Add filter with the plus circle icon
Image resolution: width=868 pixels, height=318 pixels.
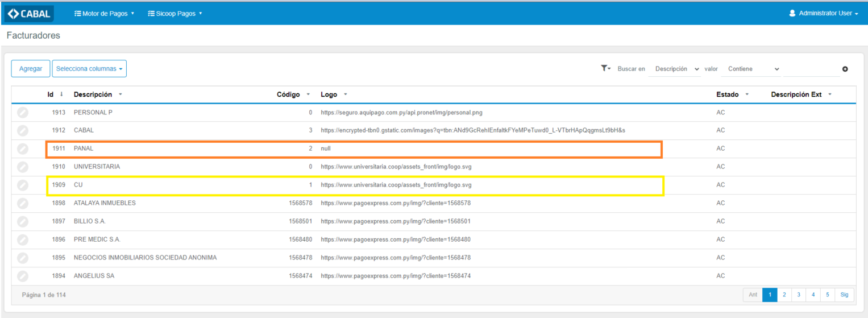pos(845,69)
